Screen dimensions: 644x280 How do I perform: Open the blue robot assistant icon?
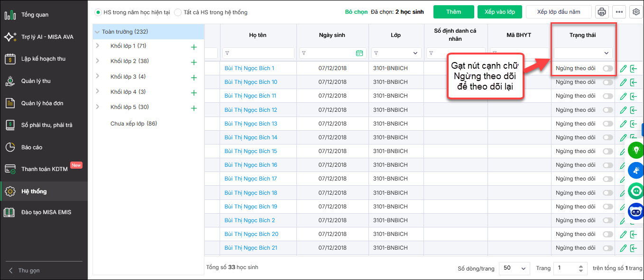(x=635, y=211)
